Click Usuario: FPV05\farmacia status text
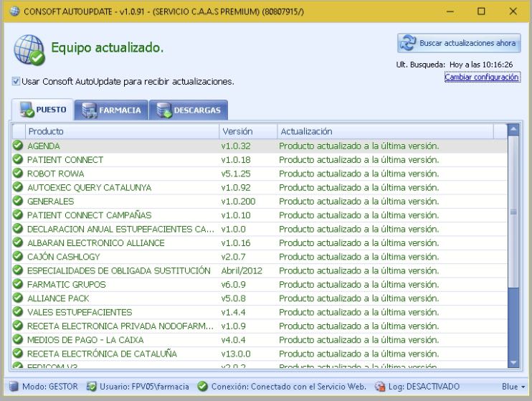532x401 pixels. (x=144, y=387)
